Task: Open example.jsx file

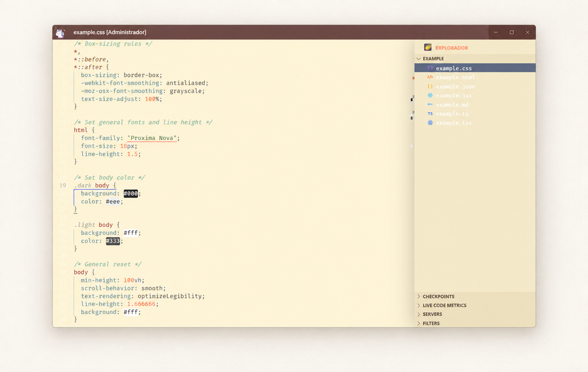Action: pyautogui.click(x=475, y=95)
